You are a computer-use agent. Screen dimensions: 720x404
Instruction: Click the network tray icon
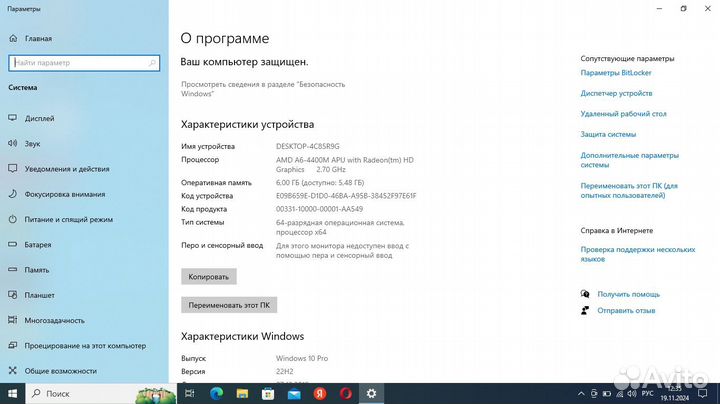[x=619, y=394]
